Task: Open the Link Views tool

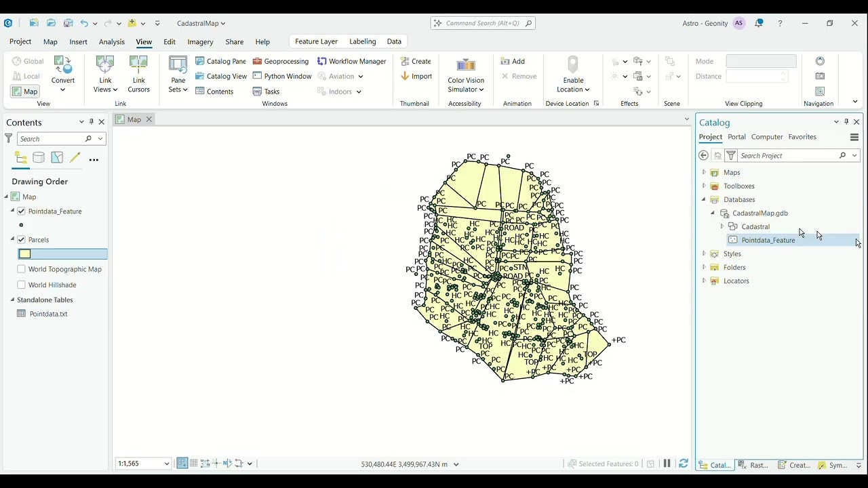Action: tap(105, 74)
